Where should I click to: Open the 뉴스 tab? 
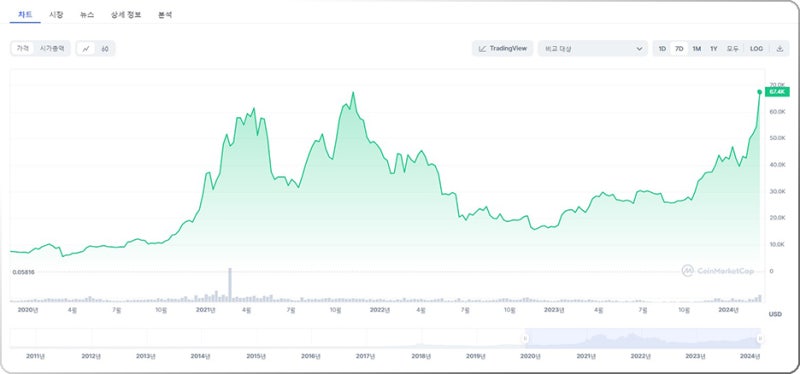(x=87, y=15)
